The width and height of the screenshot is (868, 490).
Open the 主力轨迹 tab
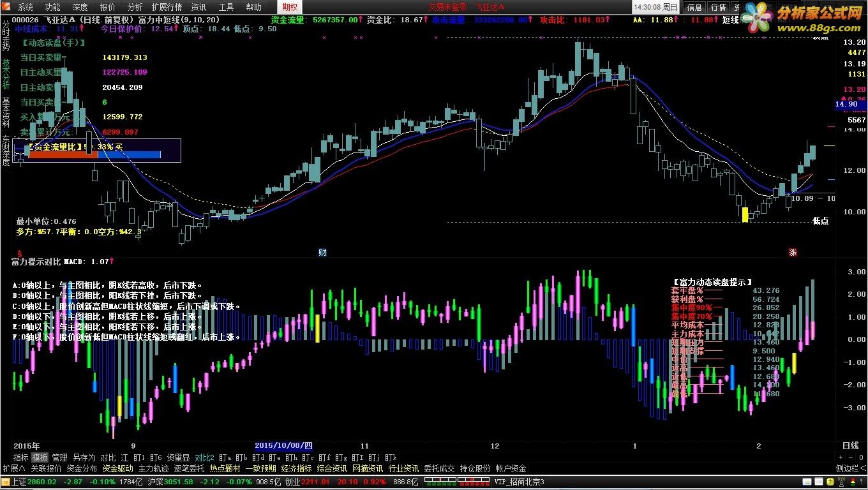(153, 468)
